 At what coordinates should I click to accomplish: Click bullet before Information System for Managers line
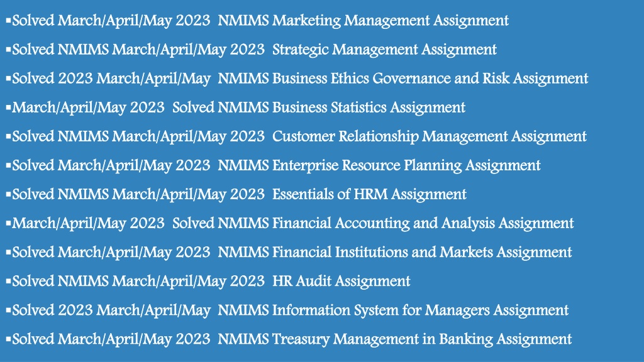coord(8,309)
